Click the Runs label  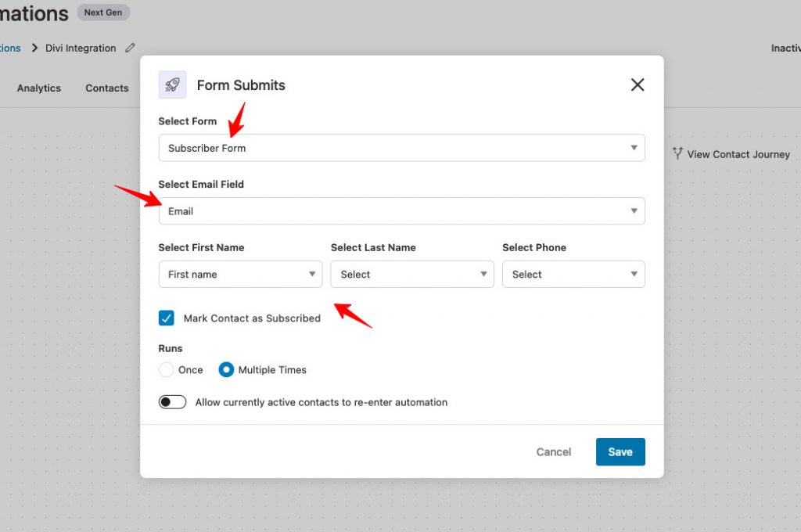click(x=170, y=348)
